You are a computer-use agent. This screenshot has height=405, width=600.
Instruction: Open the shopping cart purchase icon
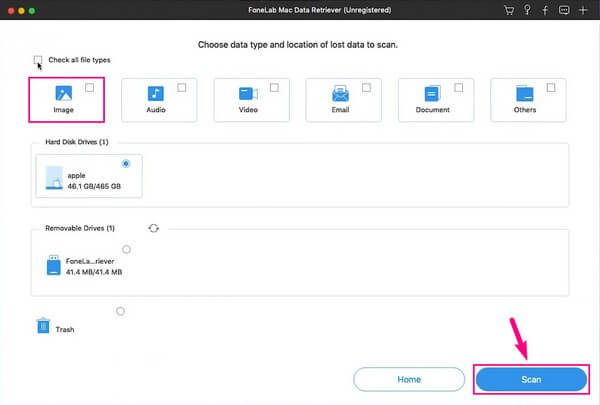pyautogui.click(x=509, y=10)
